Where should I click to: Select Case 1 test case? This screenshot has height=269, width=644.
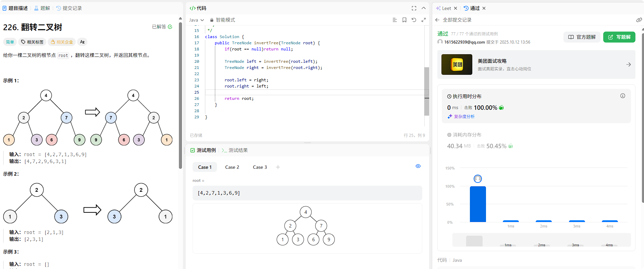point(205,167)
